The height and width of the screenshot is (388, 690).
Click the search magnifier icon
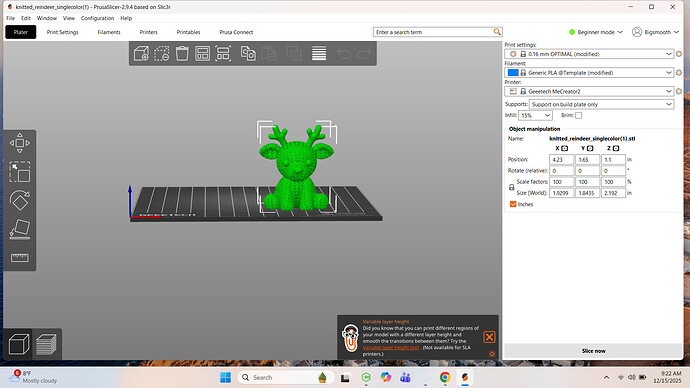tap(497, 32)
